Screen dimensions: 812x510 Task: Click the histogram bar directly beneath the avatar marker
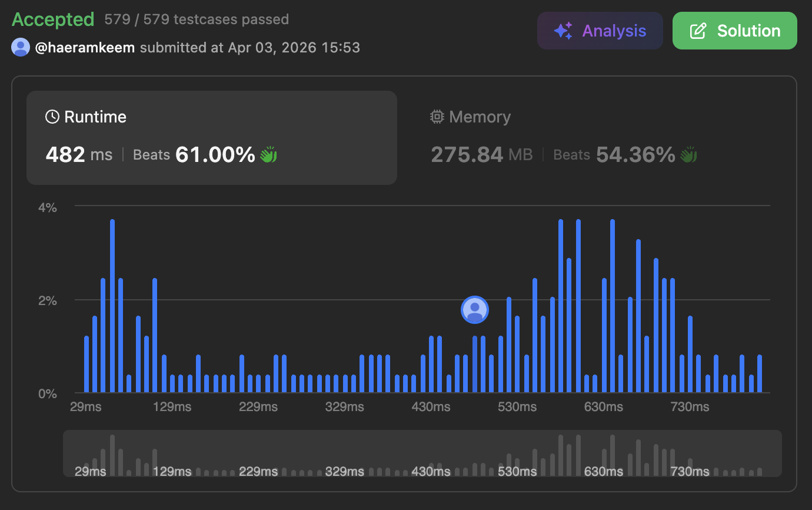pos(475,365)
